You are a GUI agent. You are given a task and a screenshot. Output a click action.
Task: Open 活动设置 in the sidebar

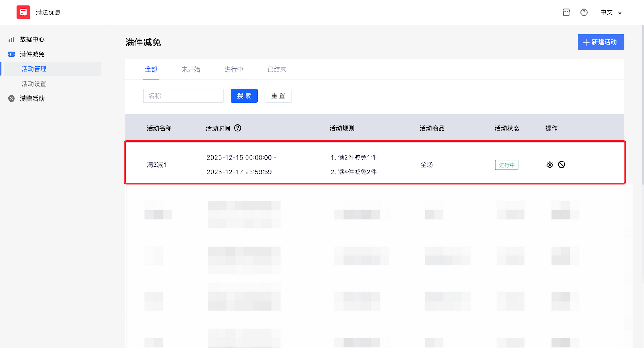click(x=34, y=84)
